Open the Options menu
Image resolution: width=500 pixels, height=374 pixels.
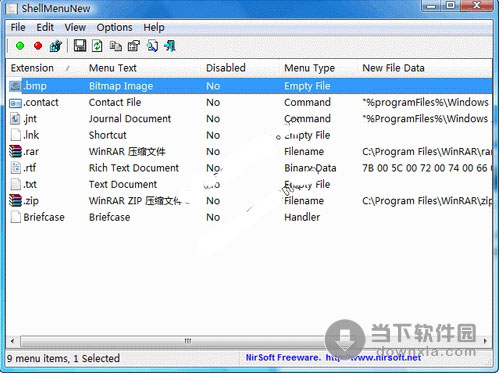point(114,27)
